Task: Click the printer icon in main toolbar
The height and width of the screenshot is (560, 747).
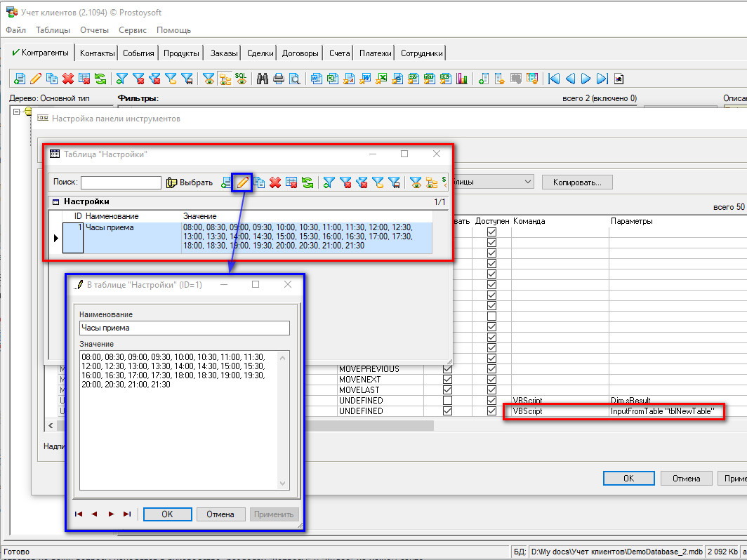Action: point(279,79)
